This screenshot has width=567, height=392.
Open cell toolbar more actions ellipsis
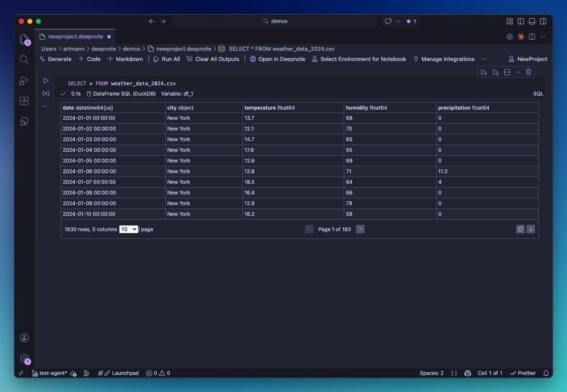pyautogui.click(x=518, y=72)
